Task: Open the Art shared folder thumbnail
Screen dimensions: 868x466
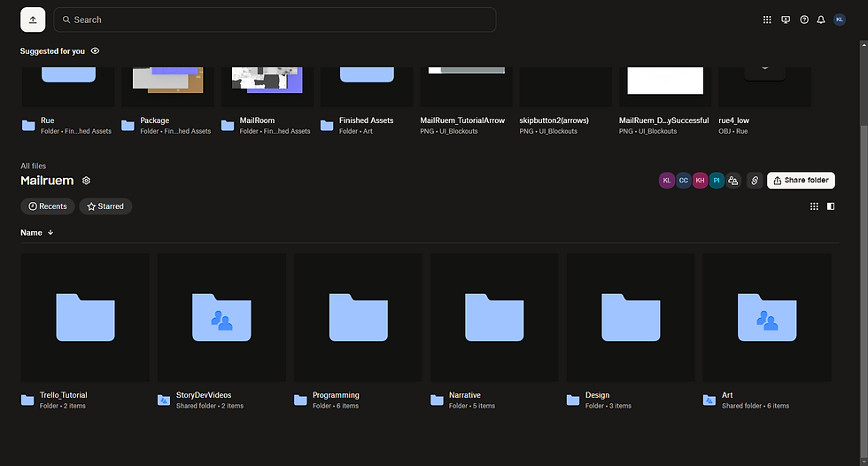Action: point(767,318)
